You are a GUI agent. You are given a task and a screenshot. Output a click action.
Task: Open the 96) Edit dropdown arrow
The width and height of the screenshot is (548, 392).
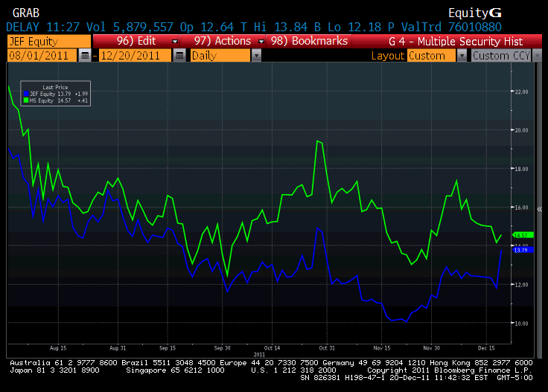click(x=175, y=41)
